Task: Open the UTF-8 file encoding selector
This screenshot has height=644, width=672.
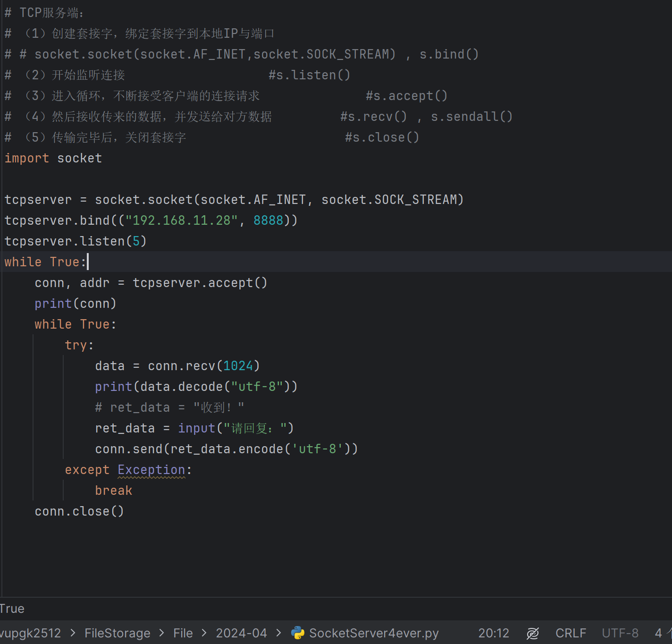Action: tap(620, 633)
